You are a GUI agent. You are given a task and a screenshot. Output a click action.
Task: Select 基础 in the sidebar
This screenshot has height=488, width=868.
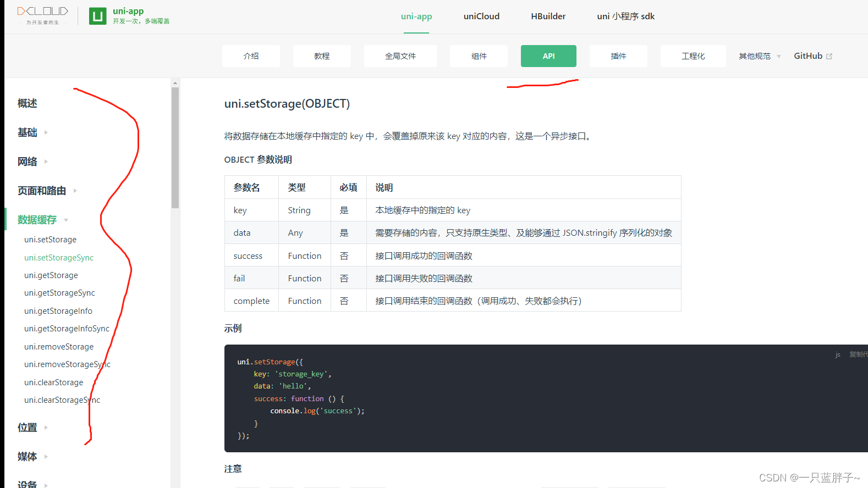[x=28, y=132]
